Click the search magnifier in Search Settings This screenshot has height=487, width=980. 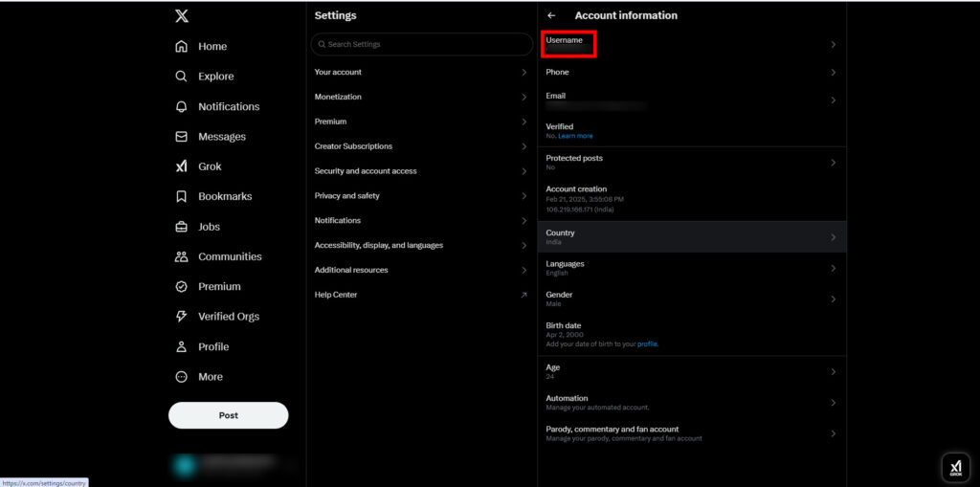point(322,44)
